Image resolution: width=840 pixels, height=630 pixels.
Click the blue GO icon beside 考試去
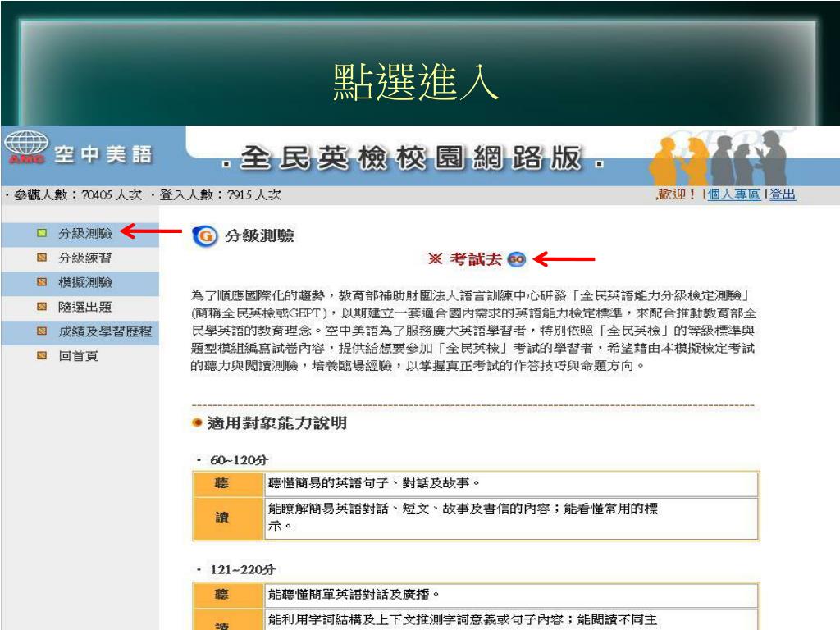(x=517, y=259)
